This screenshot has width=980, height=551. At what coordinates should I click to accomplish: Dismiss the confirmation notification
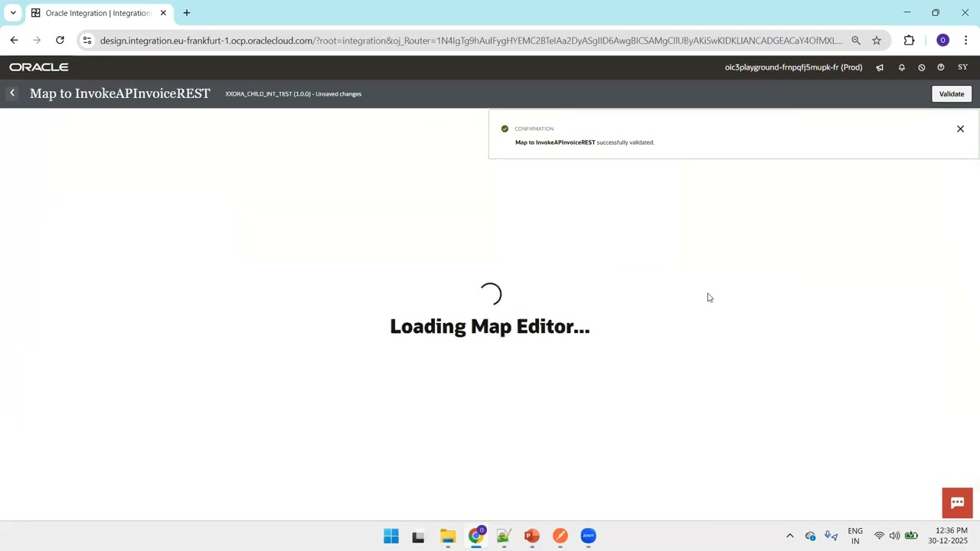[960, 129]
